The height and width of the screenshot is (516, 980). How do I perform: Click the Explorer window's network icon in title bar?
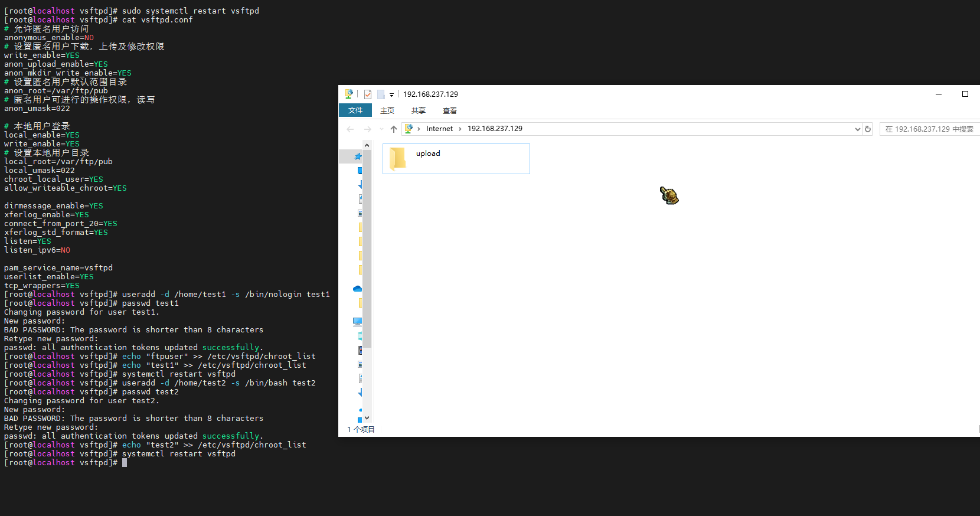click(x=349, y=94)
